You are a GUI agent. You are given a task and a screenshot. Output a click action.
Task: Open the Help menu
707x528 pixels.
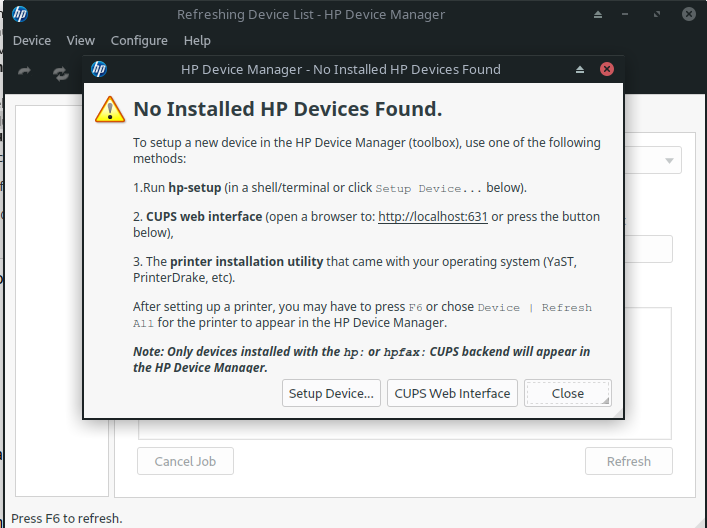point(197,41)
